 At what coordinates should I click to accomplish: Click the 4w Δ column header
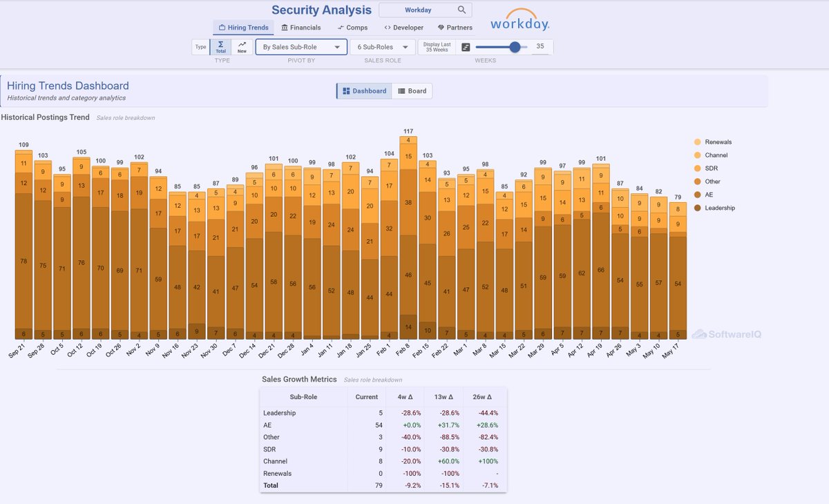pyautogui.click(x=404, y=397)
